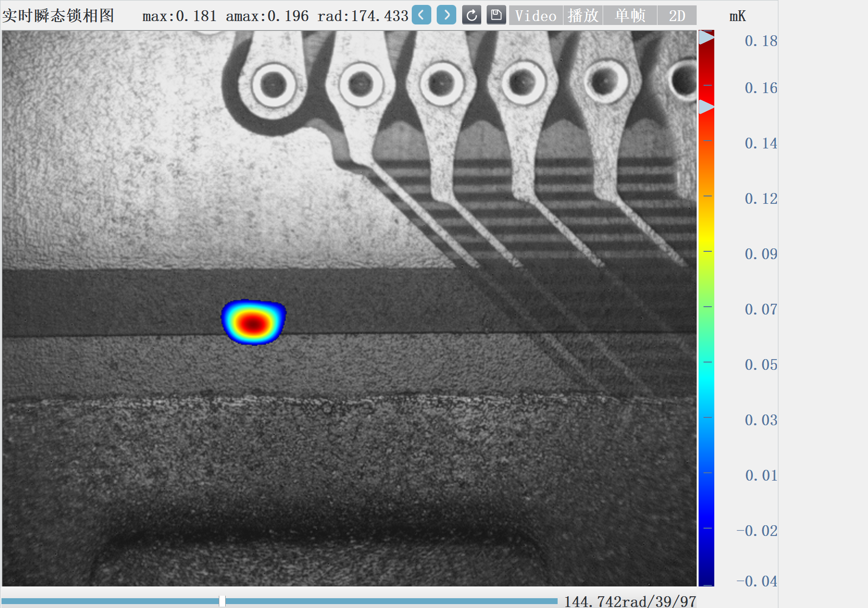Start playback with the 播放 button
Screen dimensions: 868x608
583,16
